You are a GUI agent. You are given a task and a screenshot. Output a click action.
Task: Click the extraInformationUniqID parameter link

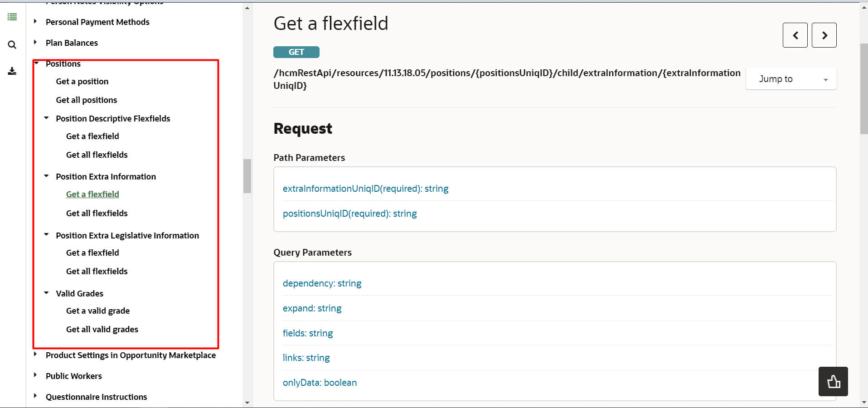coord(365,189)
